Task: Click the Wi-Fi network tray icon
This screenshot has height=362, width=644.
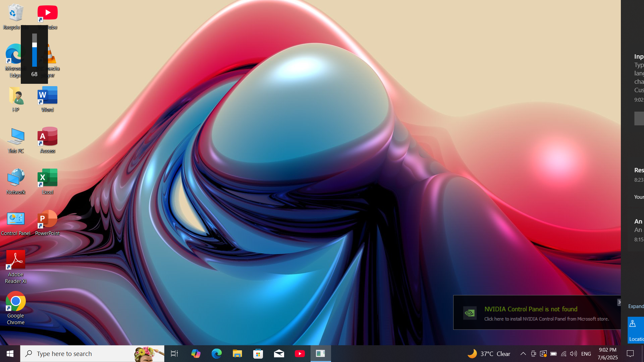Action: [x=564, y=354]
